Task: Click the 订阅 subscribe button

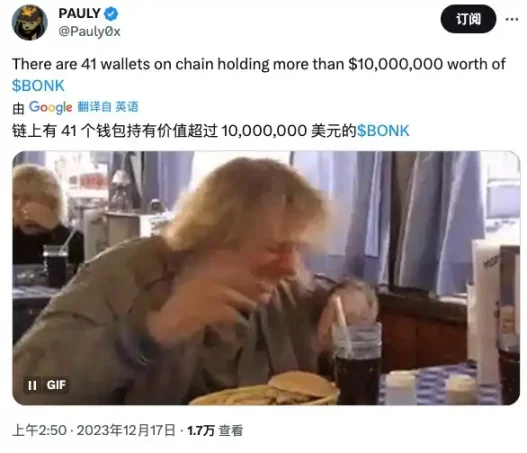Action: point(468,19)
